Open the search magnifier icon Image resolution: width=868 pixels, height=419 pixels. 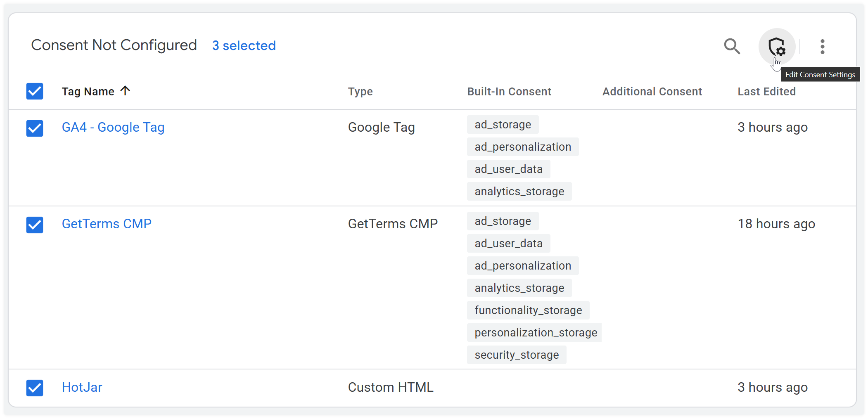click(732, 46)
